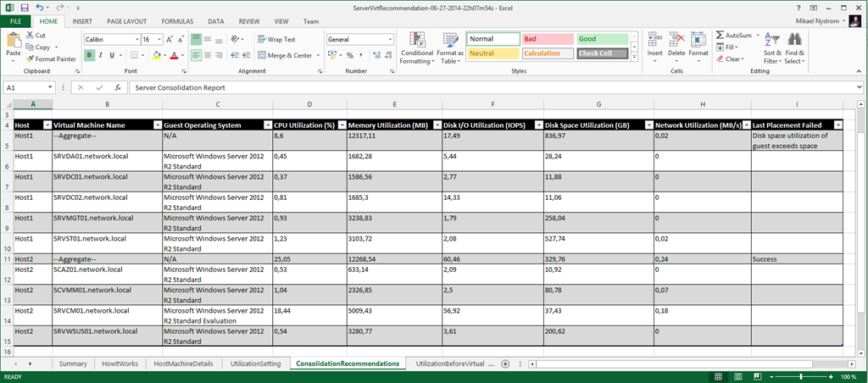Switch to the PAGE LAYOUT ribbon tab
Screen dimensions: 868x383
[127, 21]
